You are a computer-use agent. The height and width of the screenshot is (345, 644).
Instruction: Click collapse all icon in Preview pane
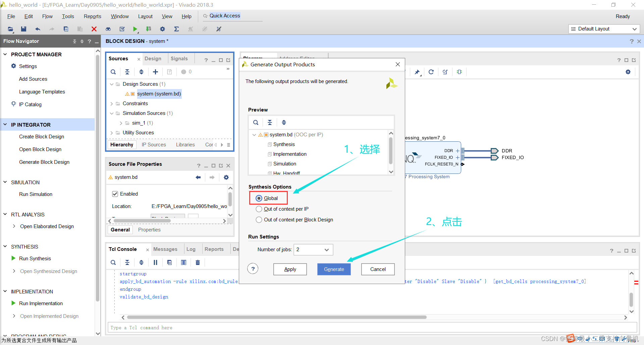tap(270, 122)
